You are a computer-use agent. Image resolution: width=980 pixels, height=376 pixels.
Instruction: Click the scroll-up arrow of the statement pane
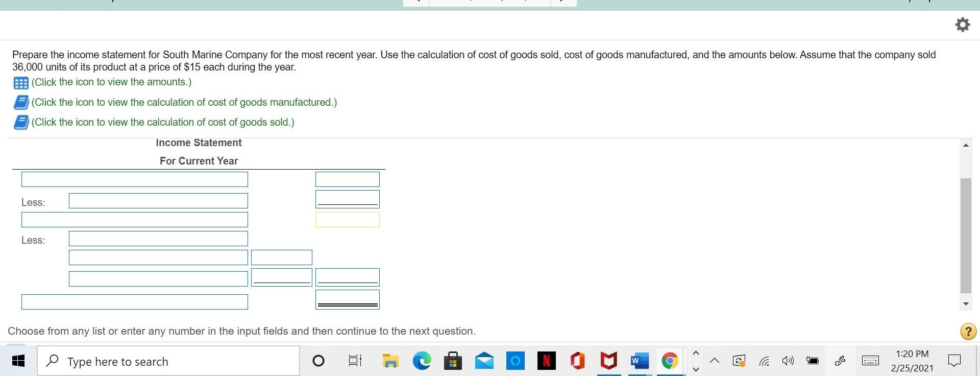tap(966, 146)
